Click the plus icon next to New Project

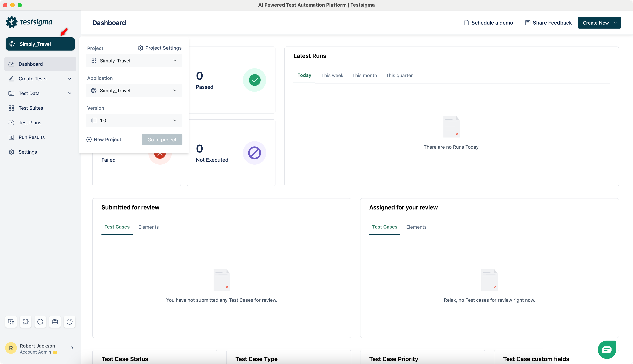[89, 140]
